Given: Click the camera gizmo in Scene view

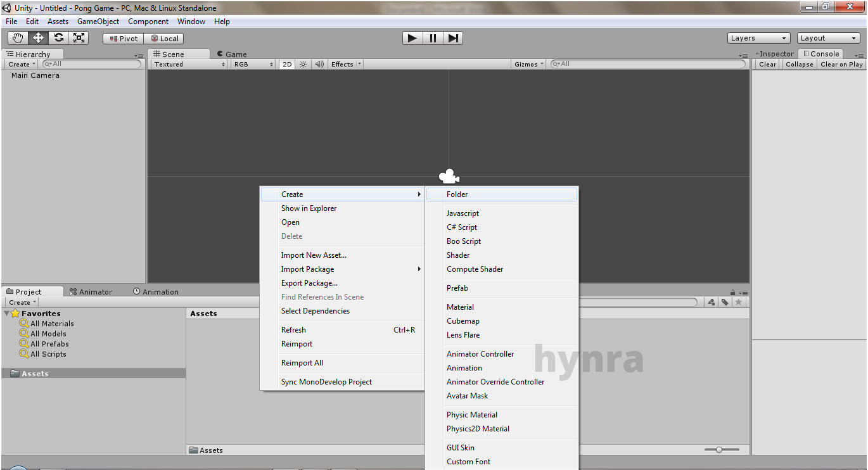Looking at the screenshot, I should click(449, 176).
